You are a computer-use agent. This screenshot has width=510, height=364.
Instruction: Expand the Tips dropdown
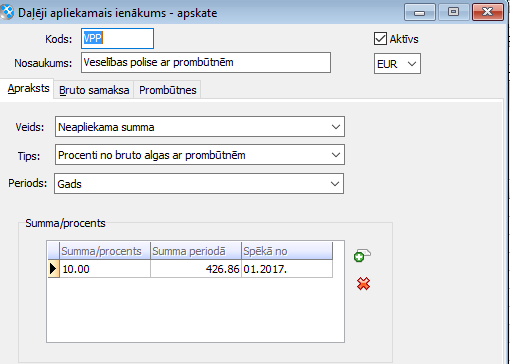(x=336, y=155)
